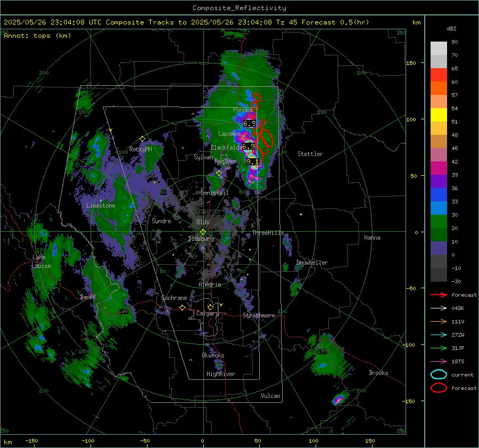This screenshot has height=448, width=479.
Task: Click the Brooks map label
Action: (x=378, y=373)
